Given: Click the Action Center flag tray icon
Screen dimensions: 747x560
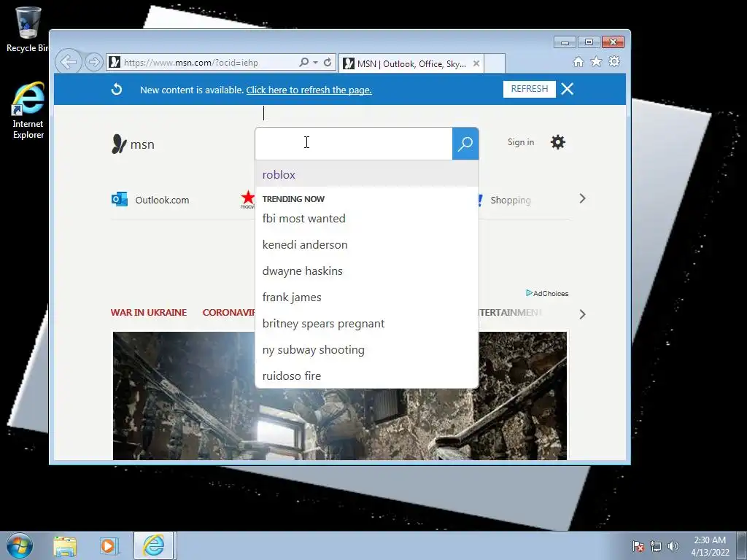Looking at the screenshot, I should [x=638, y=546].
